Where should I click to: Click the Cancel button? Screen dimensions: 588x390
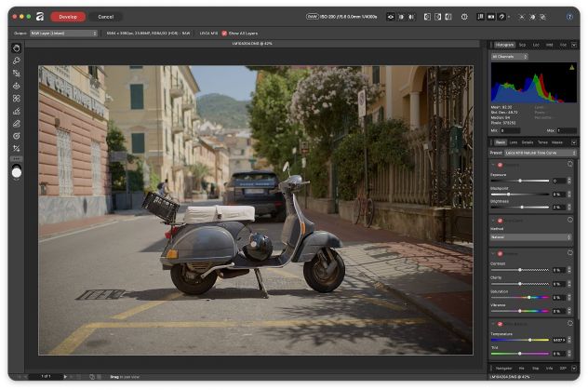(106, 17)
